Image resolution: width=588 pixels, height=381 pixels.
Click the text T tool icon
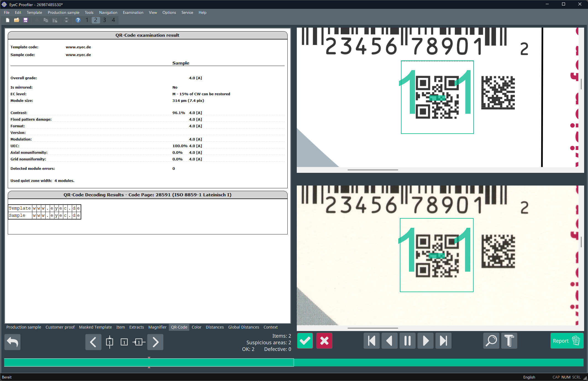click(509, 341)
